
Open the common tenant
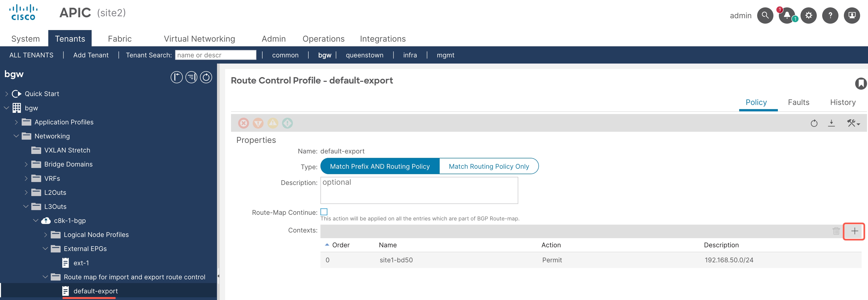coord(285,55)
